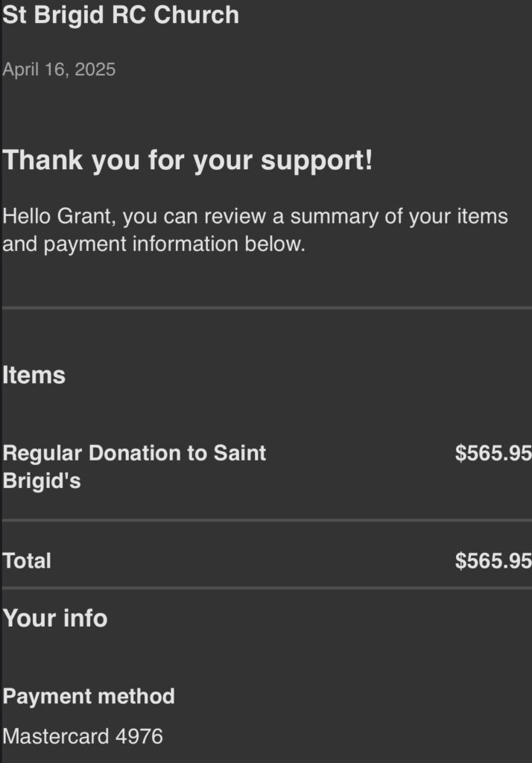Screen dimensions: 532x763
Task: Click the divider line above Items section
Action: [267, 308]
